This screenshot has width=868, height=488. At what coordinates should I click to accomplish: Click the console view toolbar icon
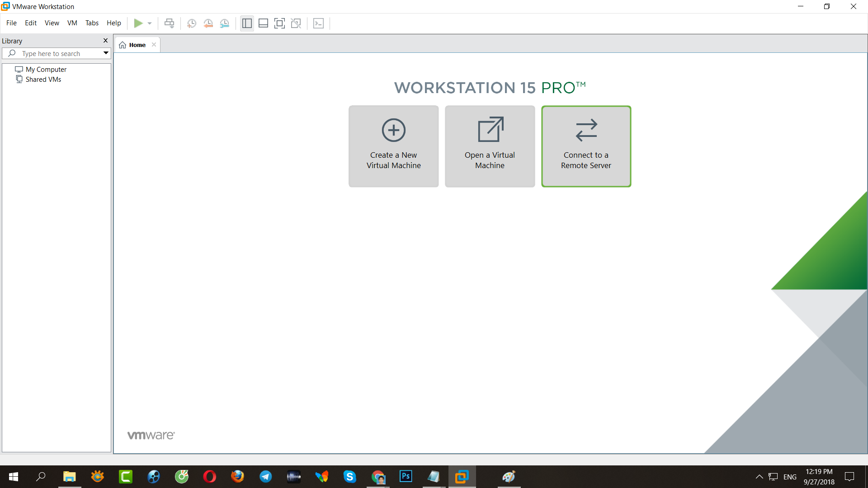point(319,23)
